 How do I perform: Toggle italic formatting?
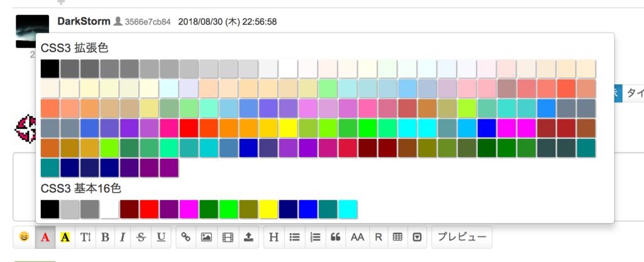pyautogui.click(x=123, y=237)
